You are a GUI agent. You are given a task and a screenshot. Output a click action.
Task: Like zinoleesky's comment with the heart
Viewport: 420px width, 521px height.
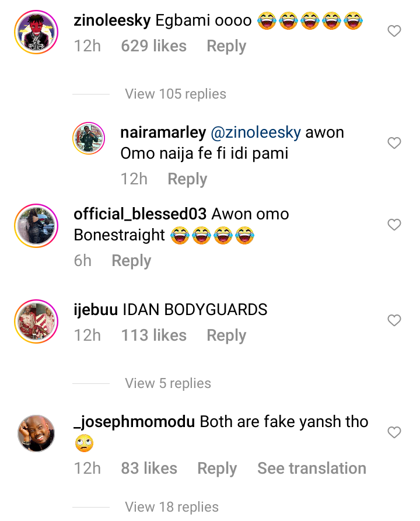[394, 32]
